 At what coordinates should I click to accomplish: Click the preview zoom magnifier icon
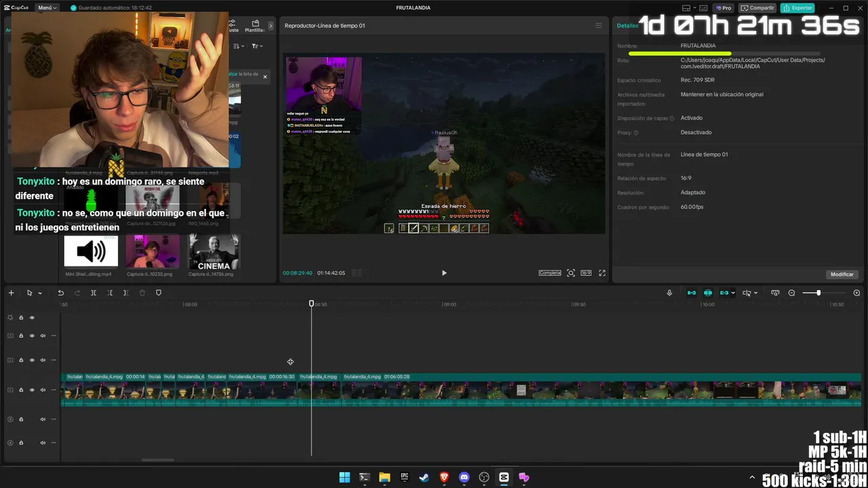pyautogui.click(x=571, y=272)
